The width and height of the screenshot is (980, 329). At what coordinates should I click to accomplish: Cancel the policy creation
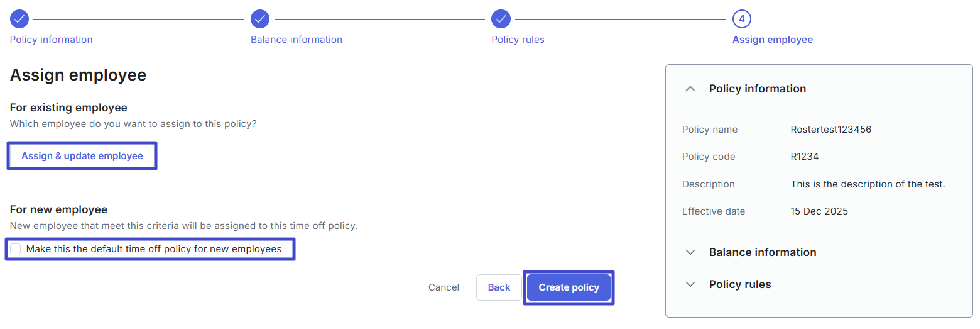(444, 287)
